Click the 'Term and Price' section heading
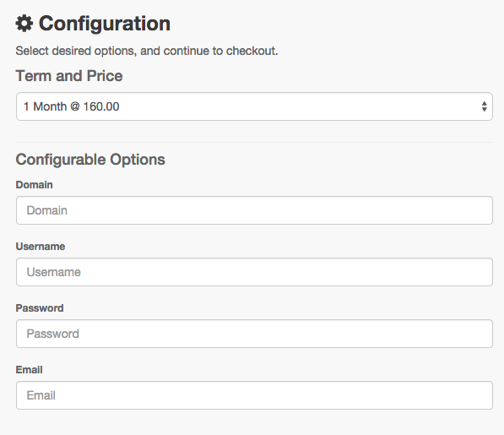The height and width of the screenshot is (435, 504). coord(69,76)
